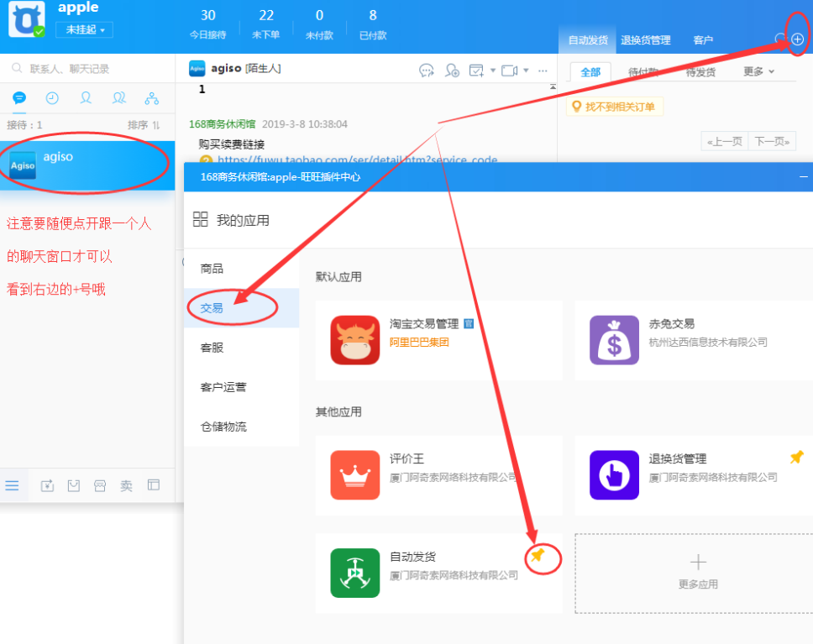Click the yen money note bottom icon
This screenshot has height=644, width=813.
(x=47, y=485)
